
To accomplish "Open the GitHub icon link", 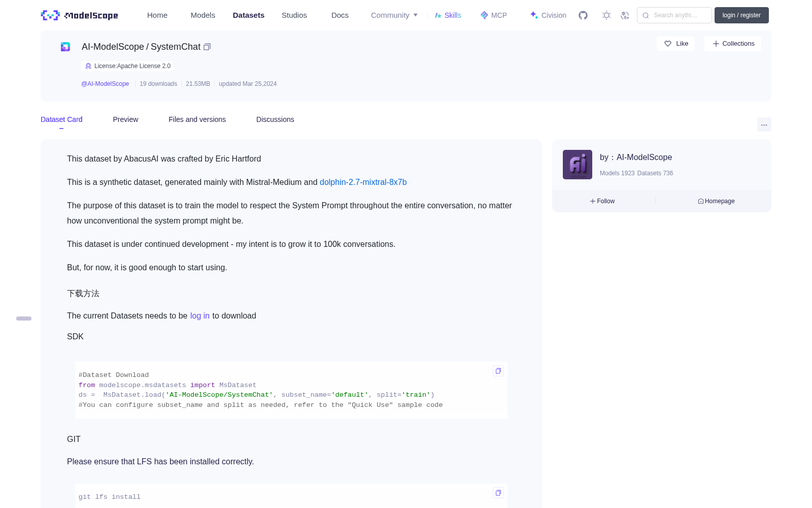I will [x=583, y=15].
